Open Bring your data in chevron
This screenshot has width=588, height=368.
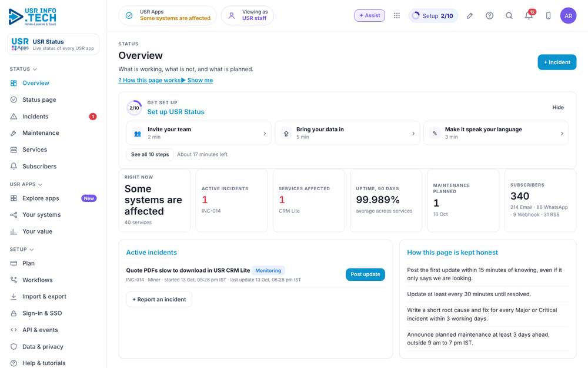coord(413,133)
